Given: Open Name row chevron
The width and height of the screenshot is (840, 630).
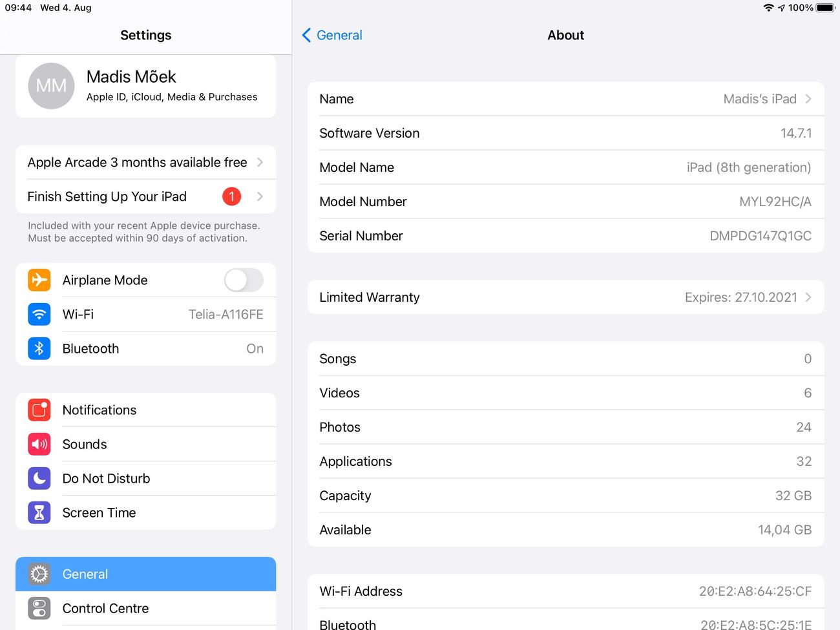Looking at the screenshot, I should click(x=808, y=99).
